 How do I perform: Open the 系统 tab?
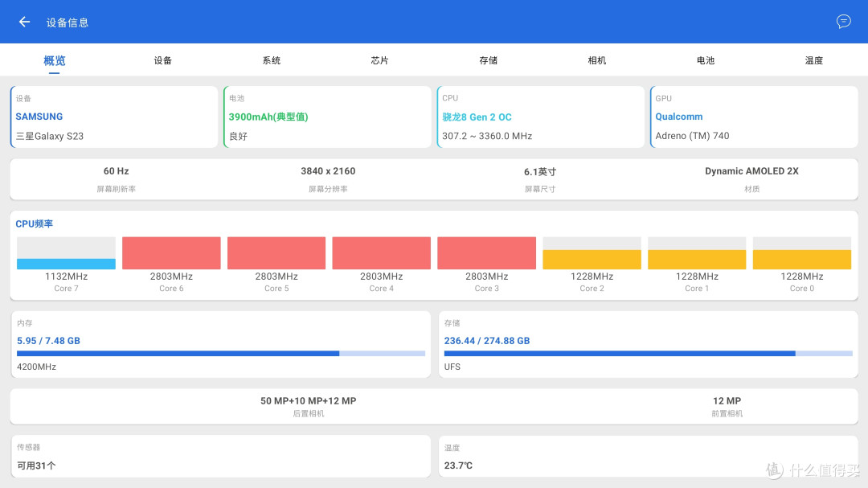click(x=272, y=60)
